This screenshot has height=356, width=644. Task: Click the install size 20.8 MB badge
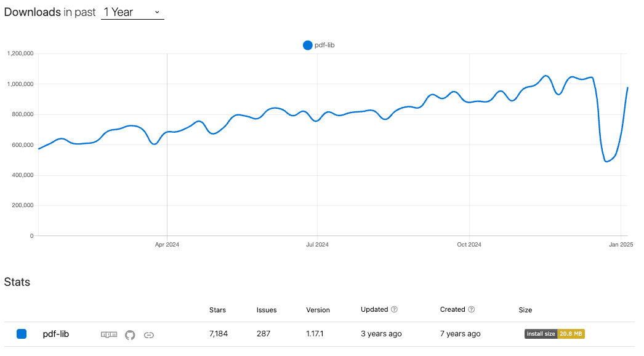[554, 334]
